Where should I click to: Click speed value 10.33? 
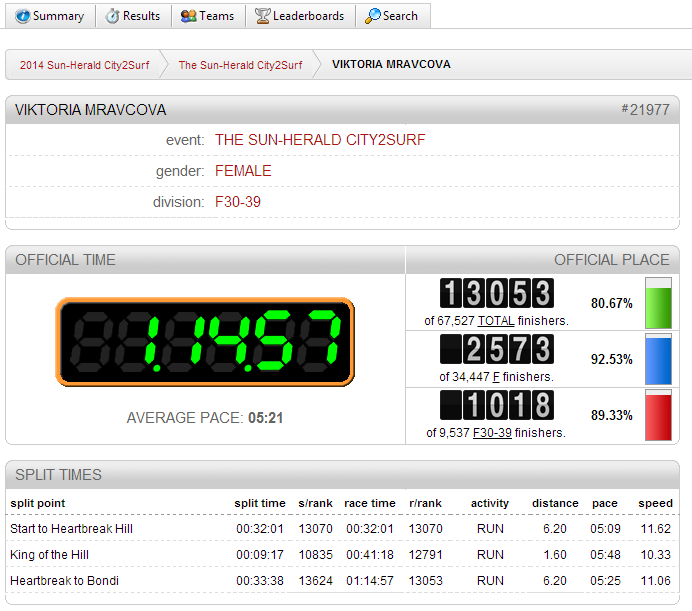pyautogui.click(x=655, y=555)
